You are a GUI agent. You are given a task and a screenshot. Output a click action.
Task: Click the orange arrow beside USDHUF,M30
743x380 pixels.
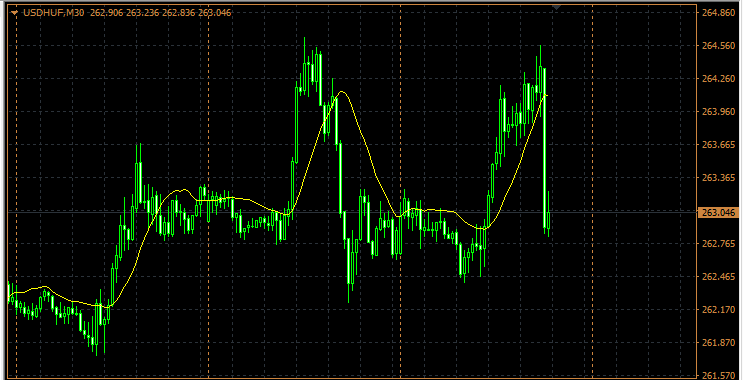pos(14,13)
